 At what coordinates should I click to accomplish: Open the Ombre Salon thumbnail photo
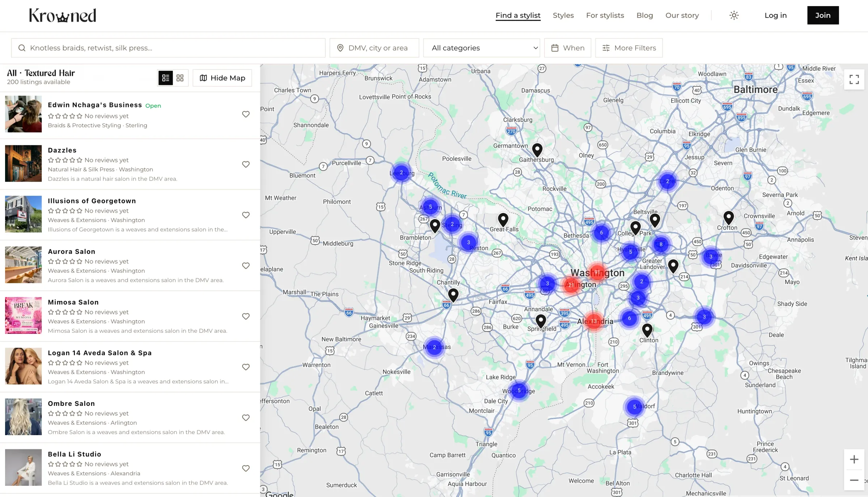[x=24, y=417]
